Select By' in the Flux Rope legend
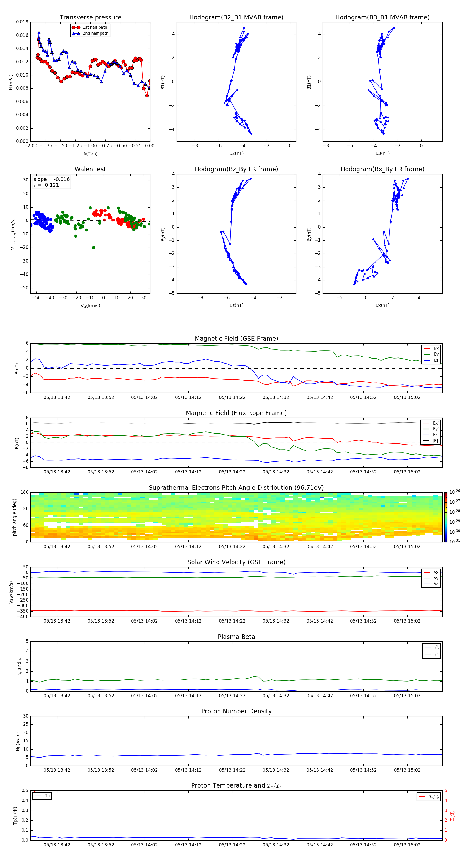The width and height of the screenshot is (473, 868). tap(431, 429)
